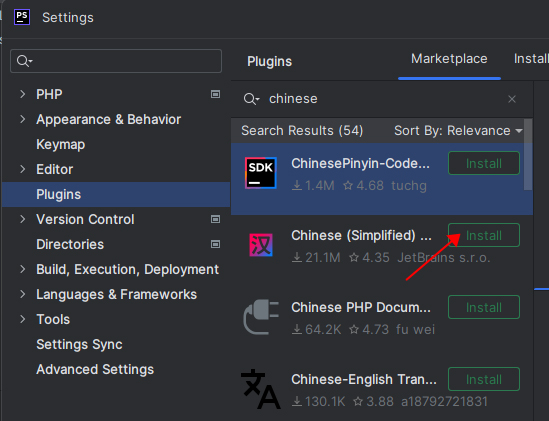Click the 'fu wei' vendor name
Screen dimensions: 549x421
416,330
